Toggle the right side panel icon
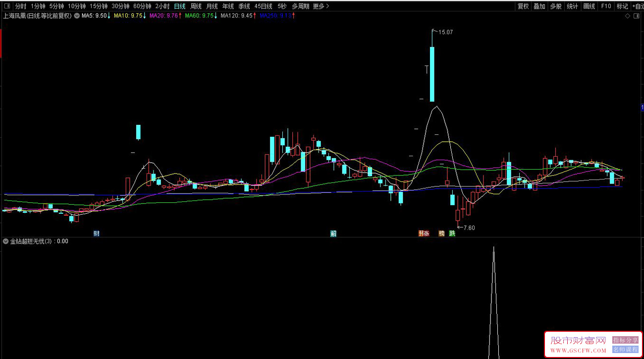 click(637, 16)
